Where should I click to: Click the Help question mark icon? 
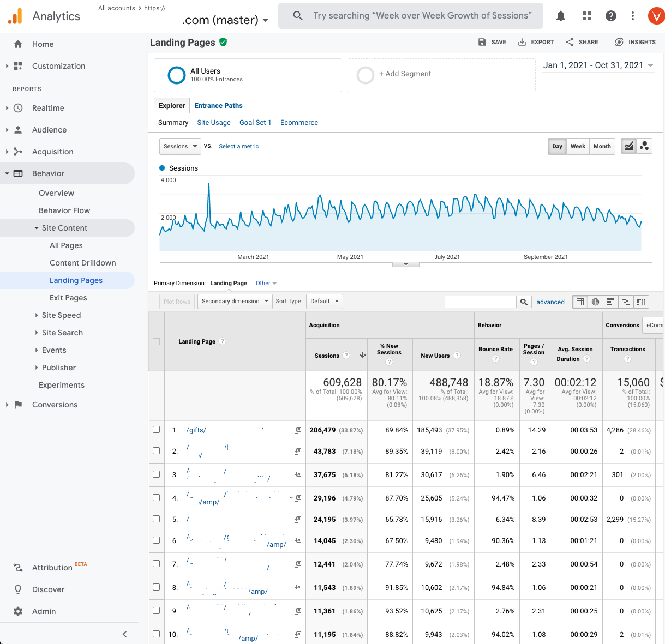[611, 16]
